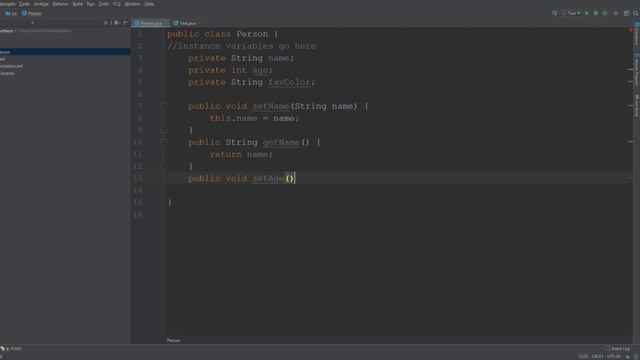This screenshot has height=360, width=640.
Task: Open the Test run configuration dropdown
Action: (x=571, y=13)
